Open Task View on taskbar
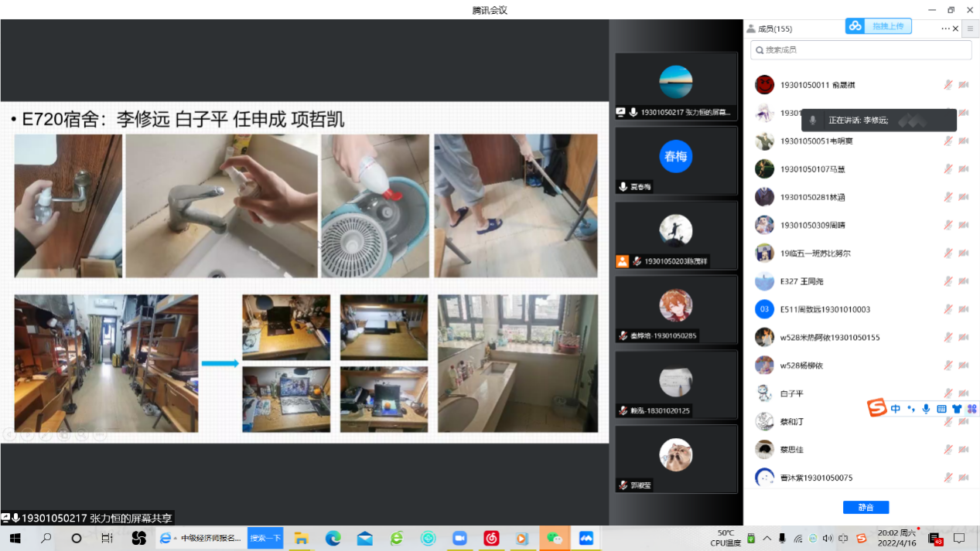The width and height of the screenshot is (980, 551). 108,538
